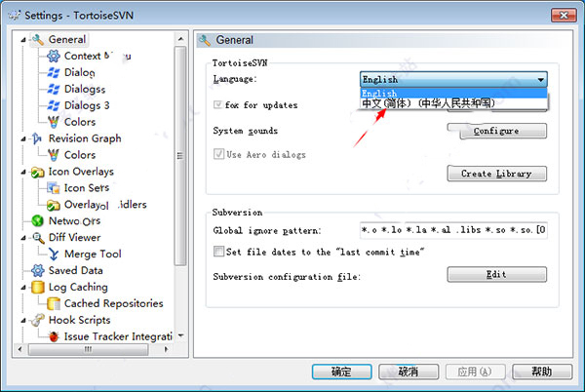Click the 取消 cancel button
This screenshot has width=585, height=392.
[x=409, y=372]
